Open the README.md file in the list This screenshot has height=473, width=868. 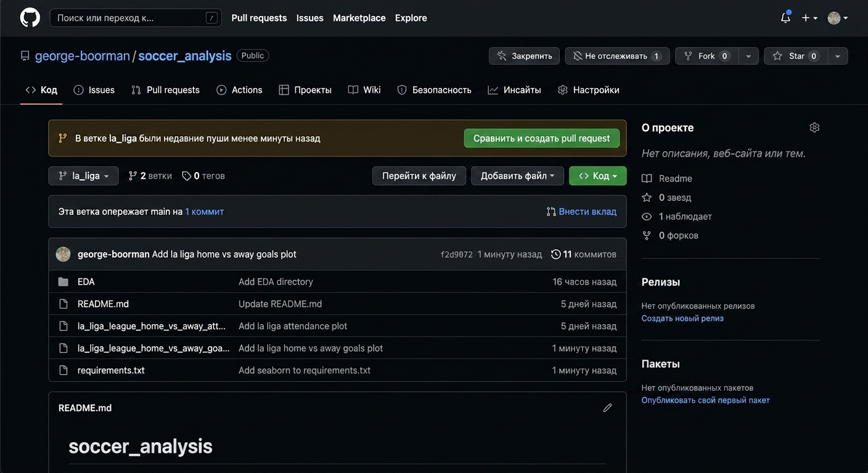pos(103,304)
